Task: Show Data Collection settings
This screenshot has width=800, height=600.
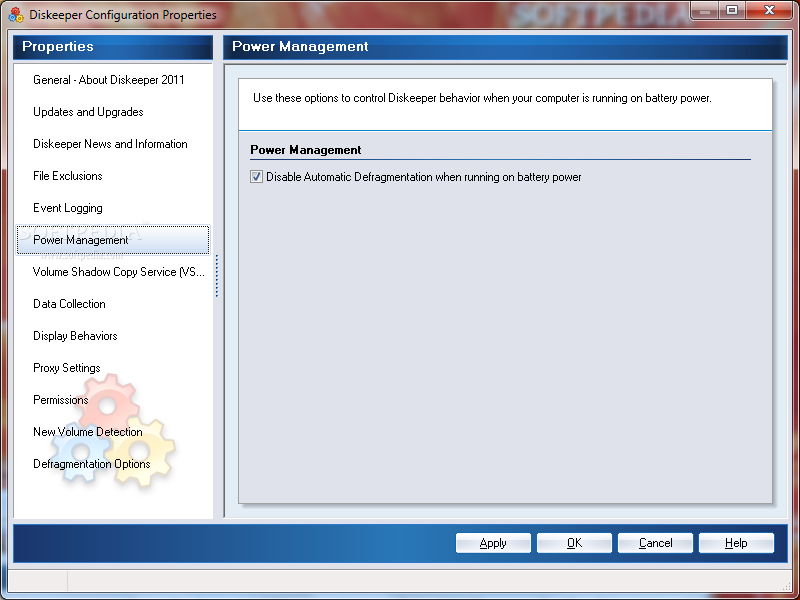Action: [69, 304]
